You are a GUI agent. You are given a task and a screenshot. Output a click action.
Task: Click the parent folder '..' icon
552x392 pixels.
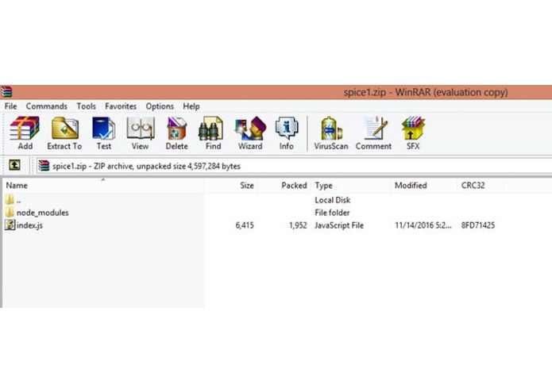(x=10, y=200)
